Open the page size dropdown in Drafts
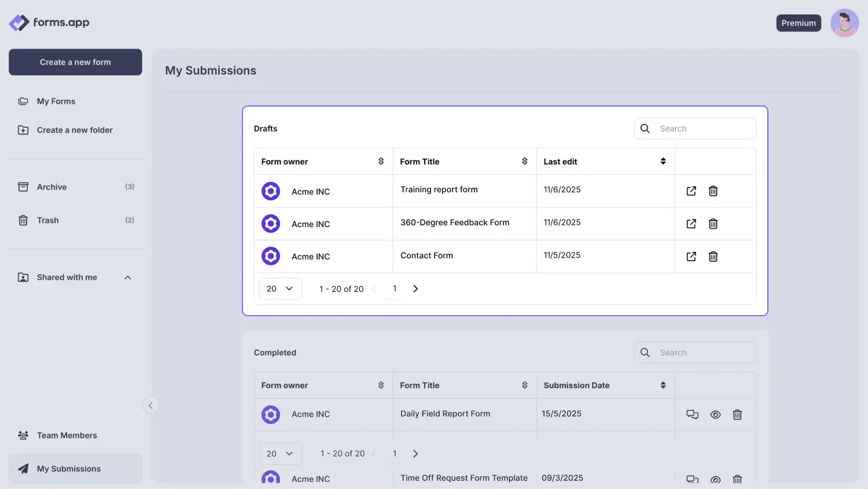 coord(280,288)
